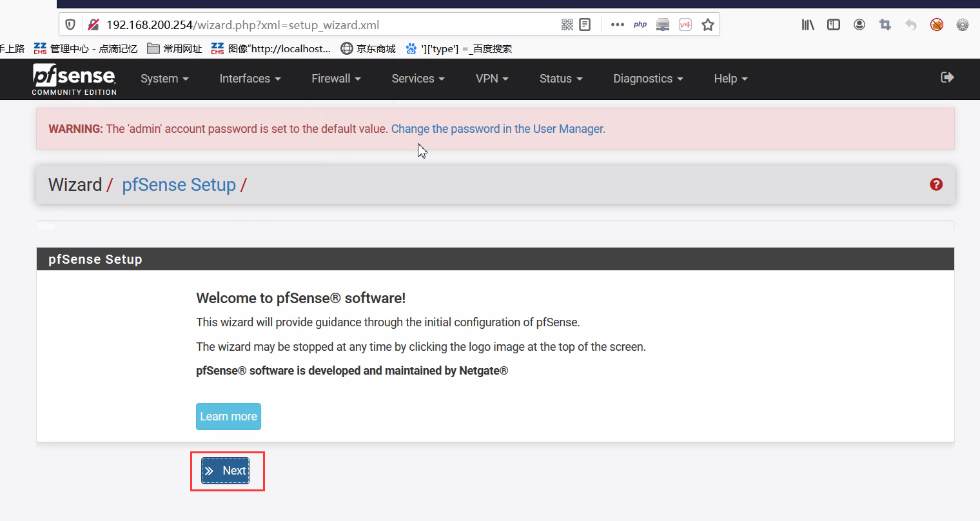Click the gear extension icon in toolbar
980x521 pixels.
[x=963, y=25]
